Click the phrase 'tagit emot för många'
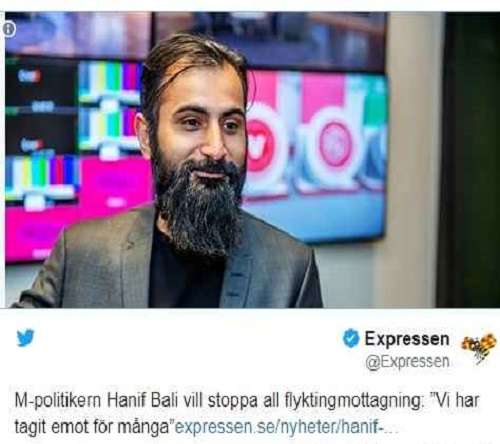Image resolution: width=500 pixels, height=444 pixels. 92,428
